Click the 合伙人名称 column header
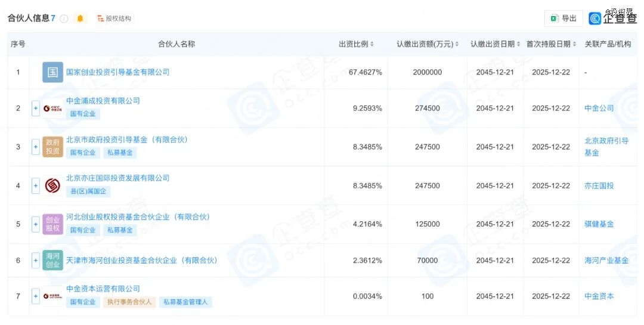Viewport: 644px width, 325px height. click(x=177, y=44)
